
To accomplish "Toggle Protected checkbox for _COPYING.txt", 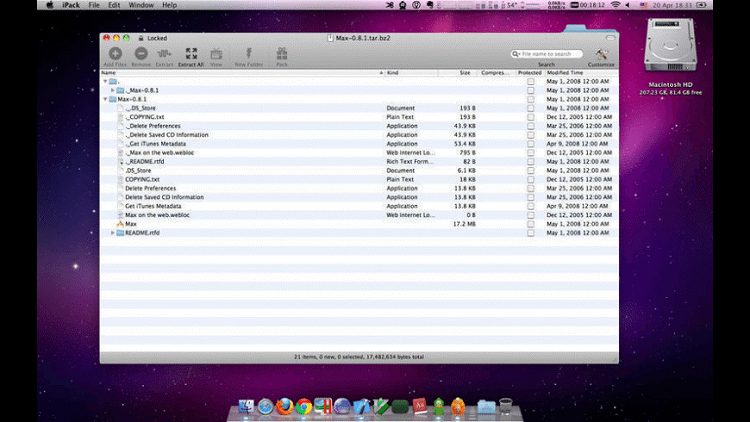I will [530, 117].
